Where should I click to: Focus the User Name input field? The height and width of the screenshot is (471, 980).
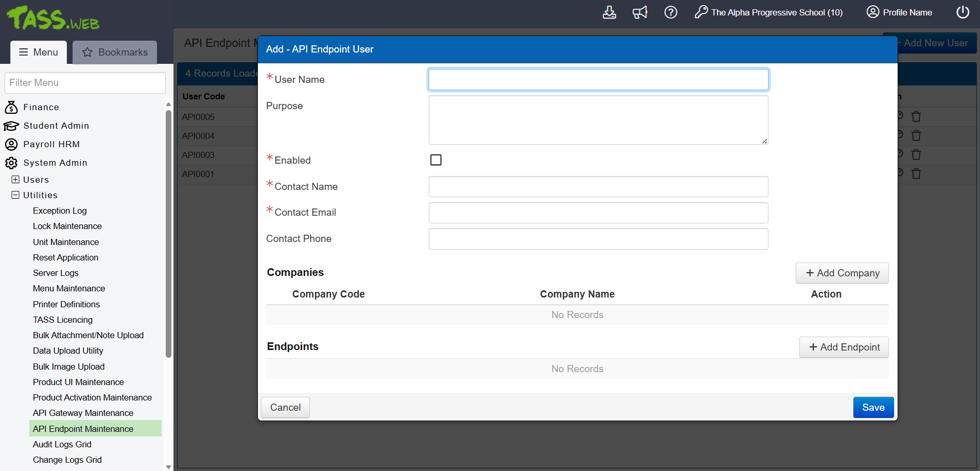pyautogui.click(x=598, y=80)
